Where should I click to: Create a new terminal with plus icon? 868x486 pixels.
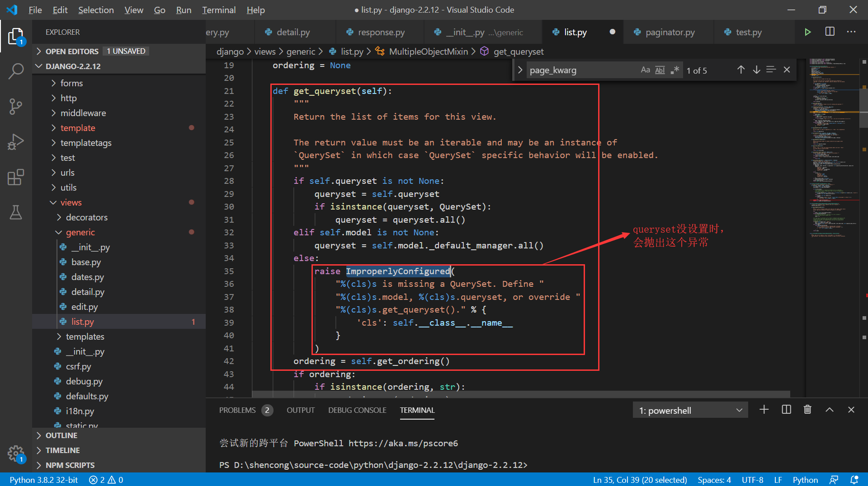pyautogui.click(x=764, y=410)
